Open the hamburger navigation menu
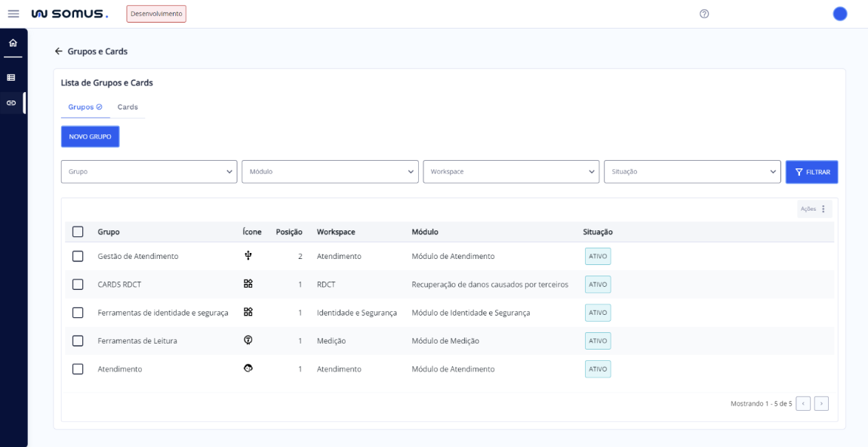This screenshot has height=447, width=868. coord(13,14)
